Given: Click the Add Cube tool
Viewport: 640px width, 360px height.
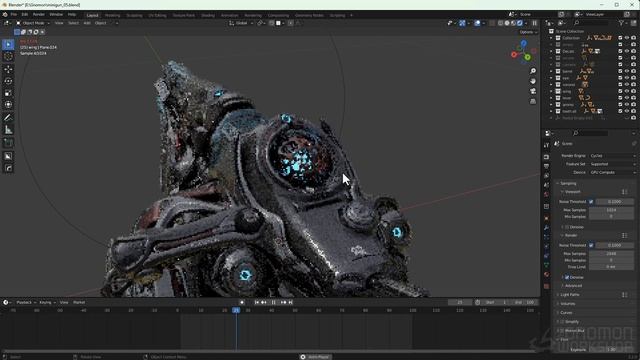Looking at the screenshot, I should 8,143.
